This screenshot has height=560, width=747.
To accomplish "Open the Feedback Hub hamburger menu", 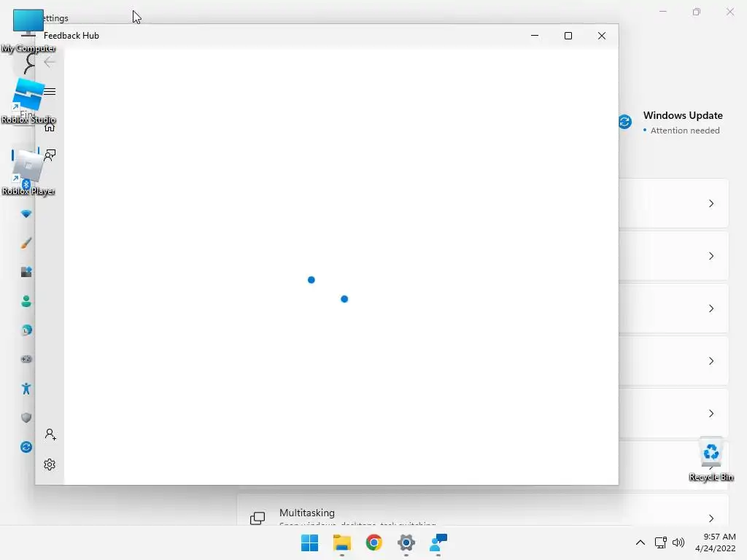I will click(x=50, y=91).
